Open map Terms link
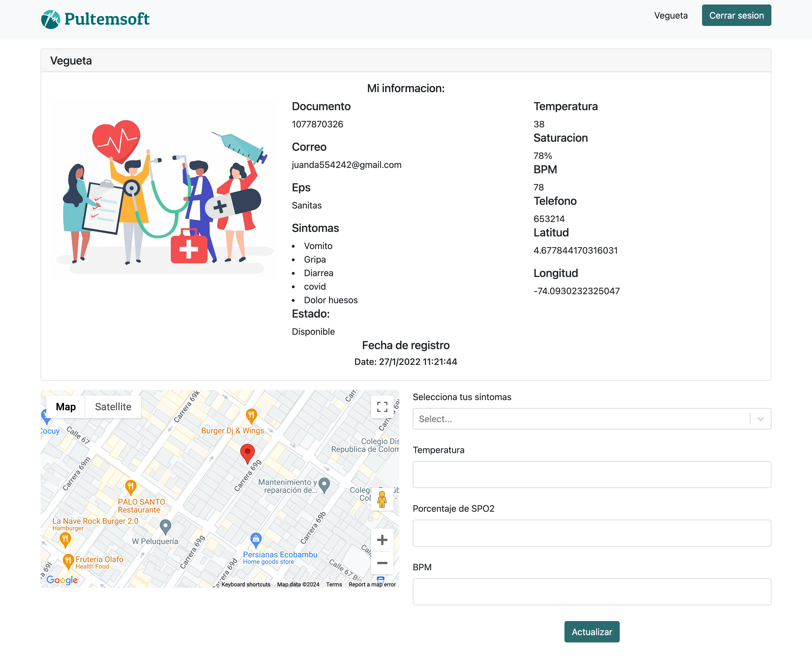Screen dimensions: 812x665 point(334,585)
